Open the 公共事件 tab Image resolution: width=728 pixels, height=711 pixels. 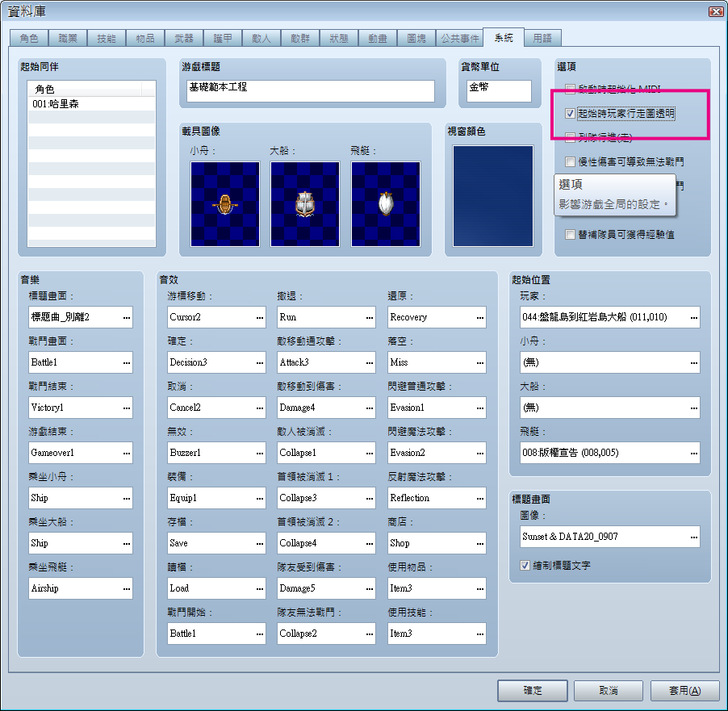[460, 38]
